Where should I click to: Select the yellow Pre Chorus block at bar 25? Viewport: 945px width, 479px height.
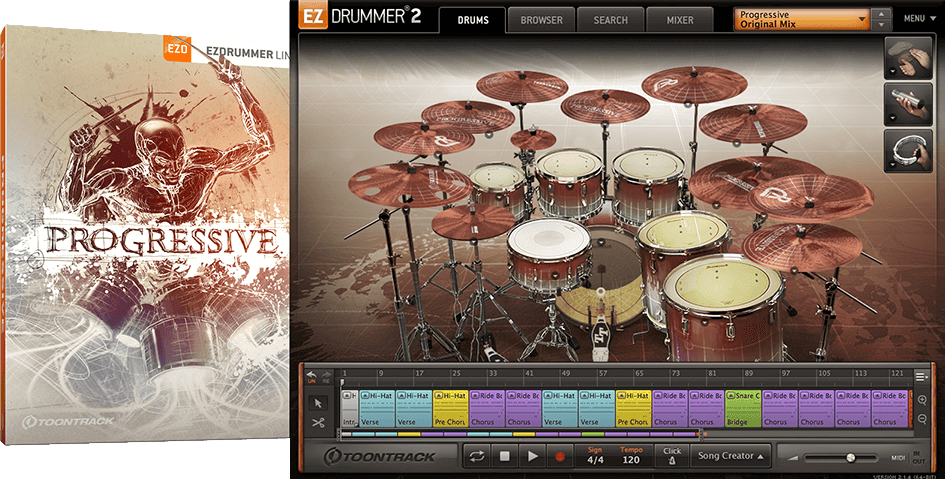pyautogui.click(x=450, y=409)
